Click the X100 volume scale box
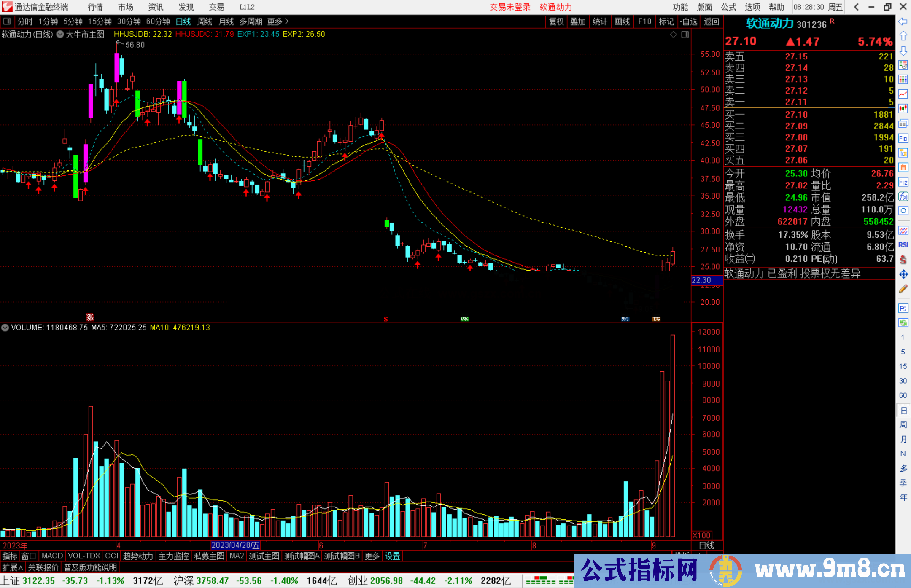The image size is (911, 588). [x=702, y=535]
